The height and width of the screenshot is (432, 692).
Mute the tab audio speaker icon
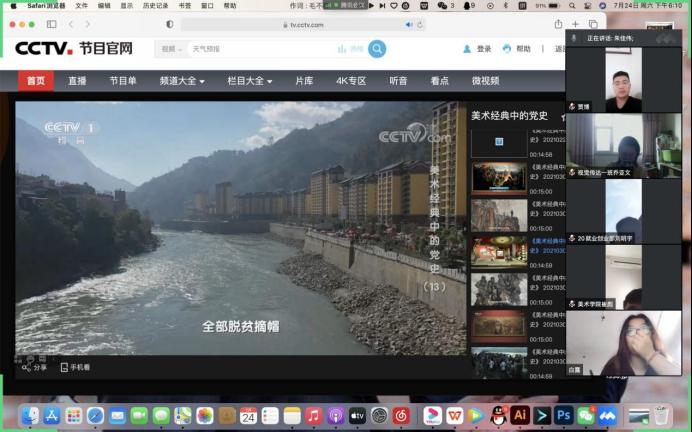[409, 25]
